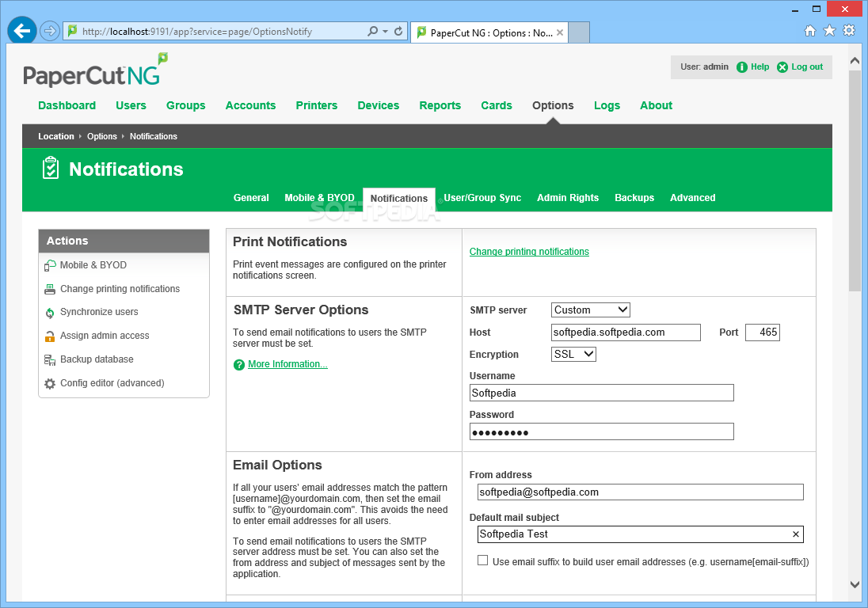Open the More Information link

(x=287, y=364)
